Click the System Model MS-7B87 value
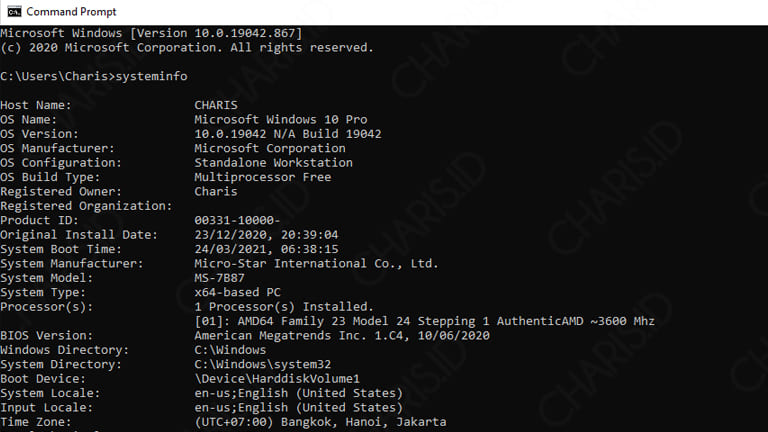The image size is (768, 432). coord(219,278)
